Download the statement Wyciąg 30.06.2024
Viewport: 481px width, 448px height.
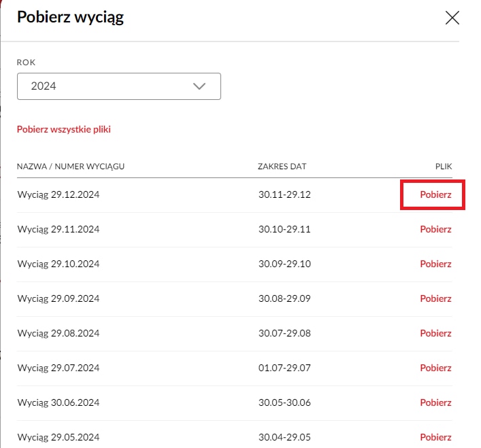tap(435, 402)
